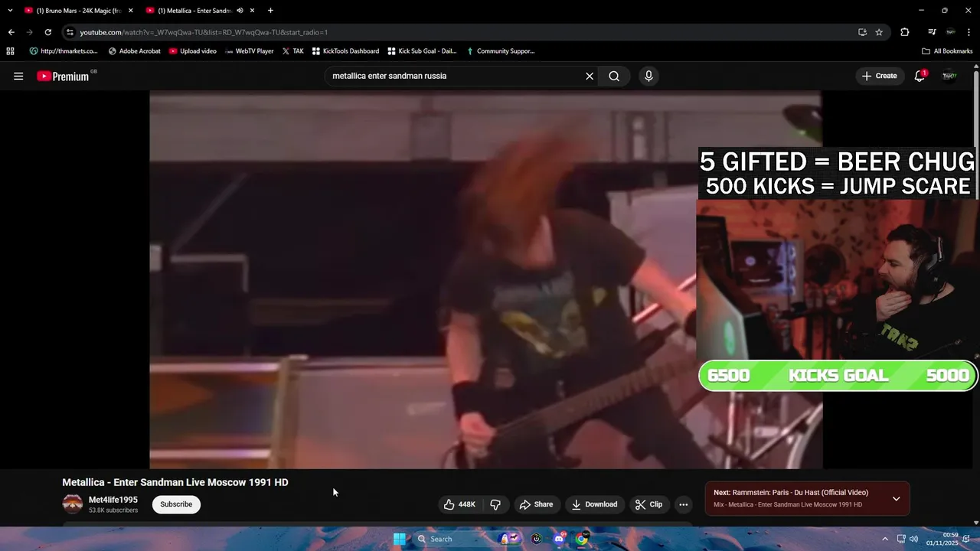The image size is (980, 551).
Task: Select the Metallica Enter Sandman tab
Action: (x=195, y=11)
